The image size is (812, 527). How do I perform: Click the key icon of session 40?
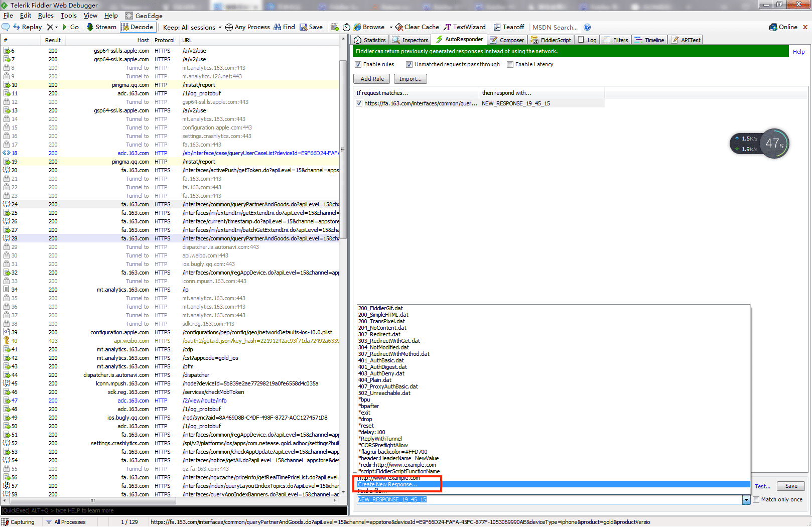pos(7,341)
